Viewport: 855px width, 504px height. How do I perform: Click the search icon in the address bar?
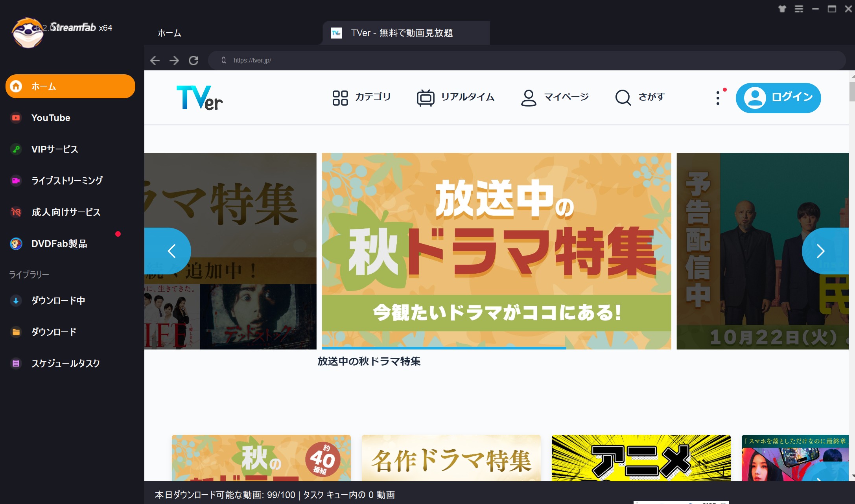(224, 60)
